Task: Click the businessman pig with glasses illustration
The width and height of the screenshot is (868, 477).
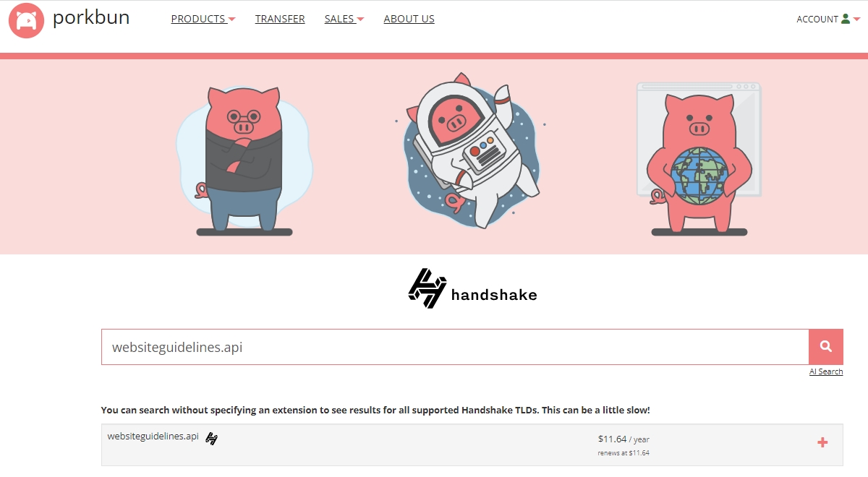Action: tap(244, 160)
